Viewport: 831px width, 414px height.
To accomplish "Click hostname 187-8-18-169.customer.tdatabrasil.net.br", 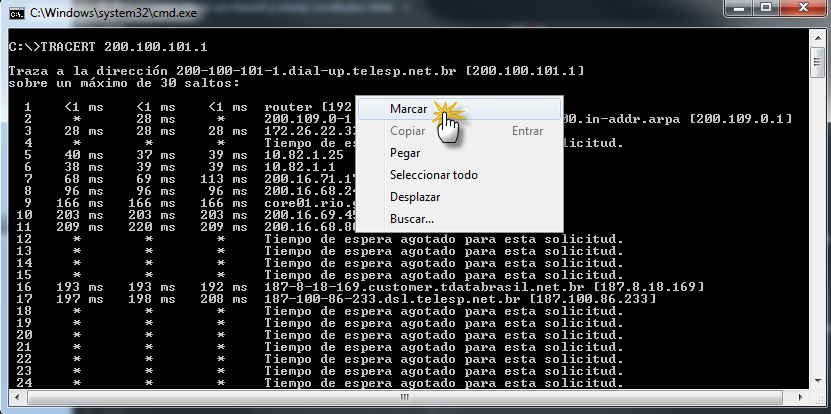I will point(424,287).
